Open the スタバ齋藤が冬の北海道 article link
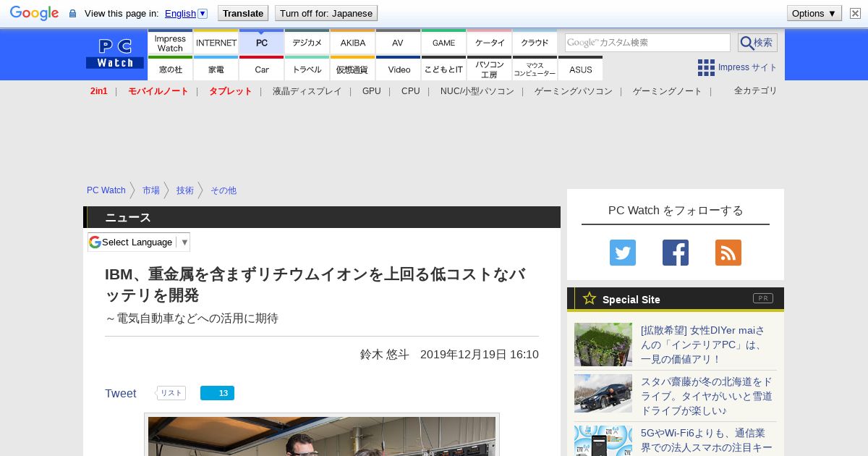This screenshot has width=868, height=456. (x=707, y=396)
